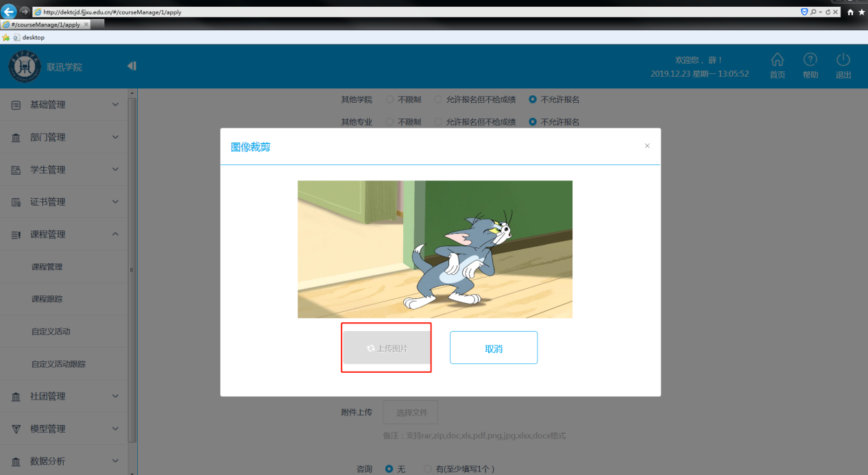Switch to the #/courseManage/1/apply tab

[45, 25]
